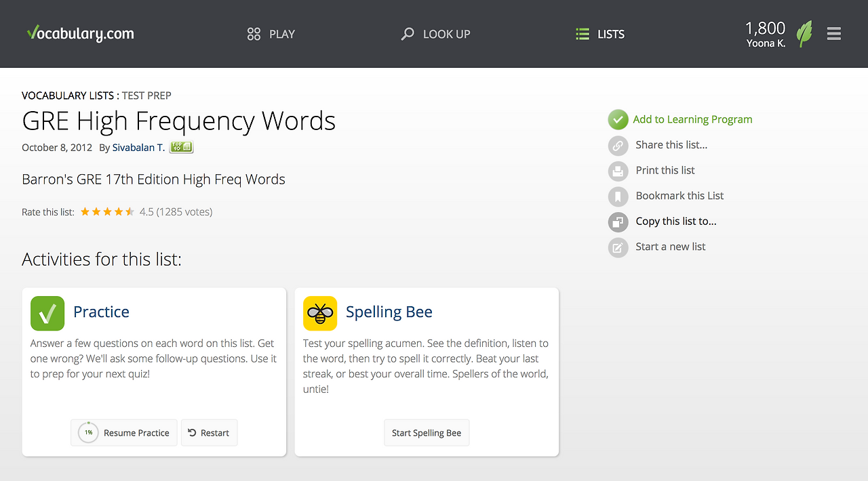The image size is (868, 481).
Task: Open the LISTS menu item
Action: [610, 34]
